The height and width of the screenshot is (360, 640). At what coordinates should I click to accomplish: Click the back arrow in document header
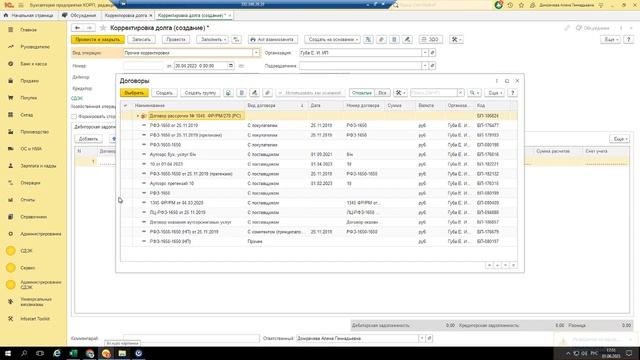[x=77, y=28]
